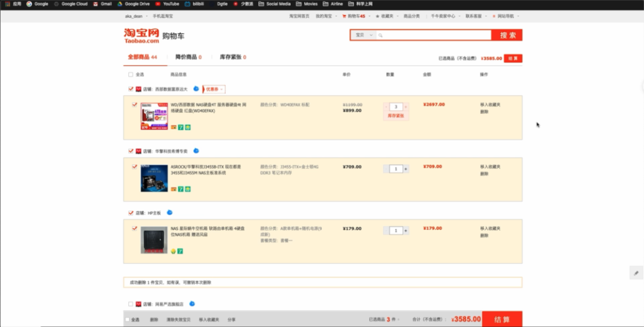This screenshot has width=644, height=327.
Task: Click the 搜索 search button
Action: 507,35
